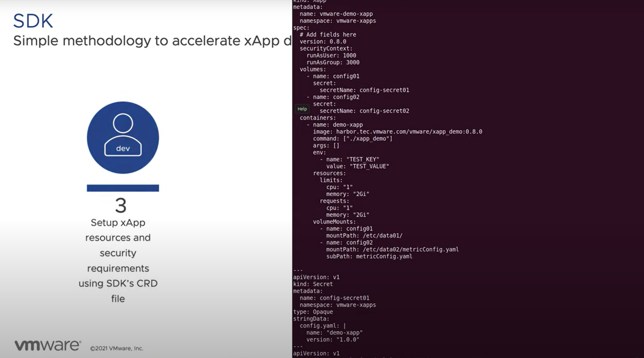Click the 'config.yaml: |' line
Image resolution: width=644 pixels, height=358 pixels.
pyautogui.click(x=323, y=326)
